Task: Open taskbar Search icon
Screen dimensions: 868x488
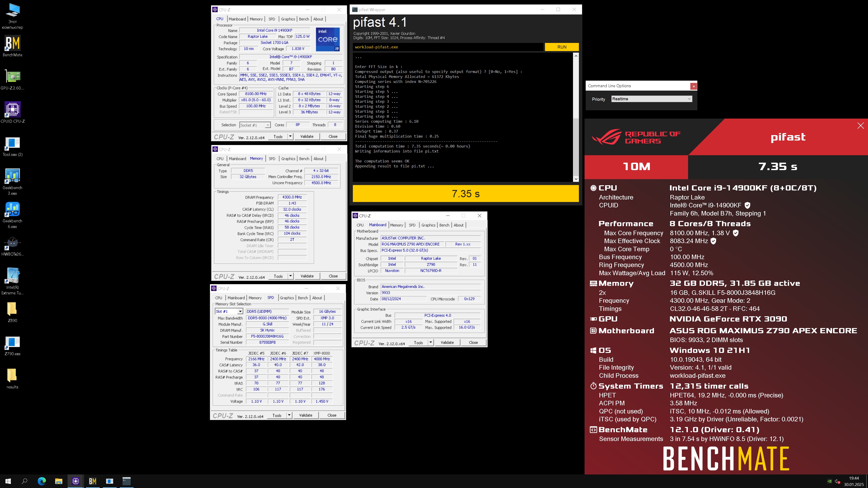Action: 24,481
